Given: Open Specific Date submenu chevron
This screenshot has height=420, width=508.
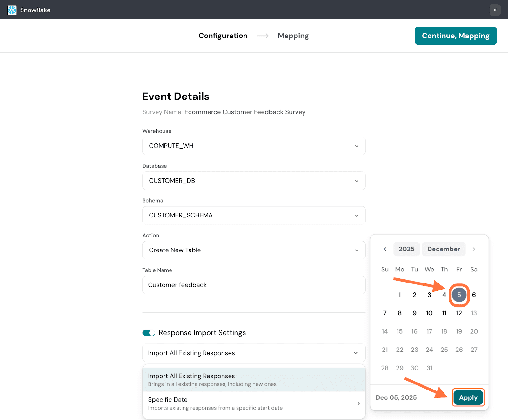Looking at the screenshot, I should point(358,403).
